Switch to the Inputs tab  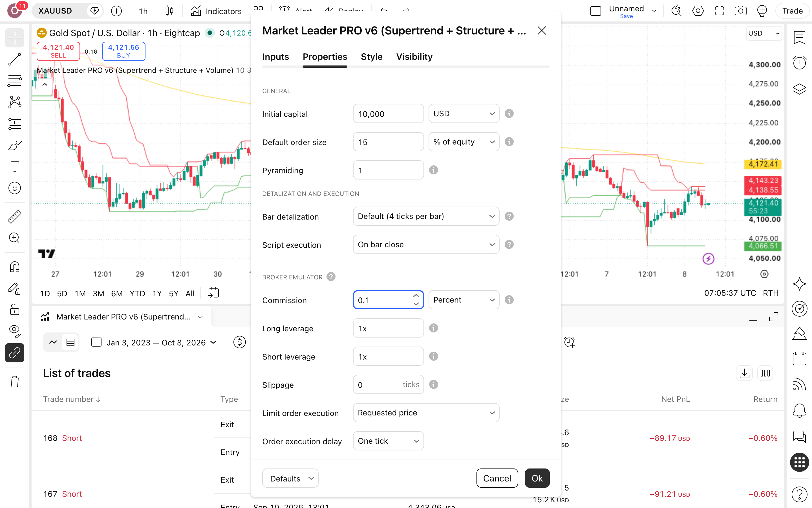click(275, 57)
